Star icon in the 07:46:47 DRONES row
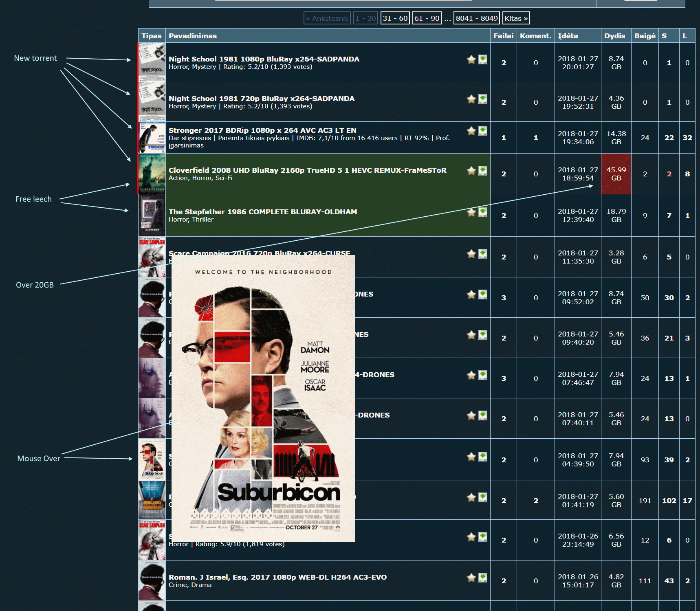Screen dimensions: 700x611 click(471, 375)
